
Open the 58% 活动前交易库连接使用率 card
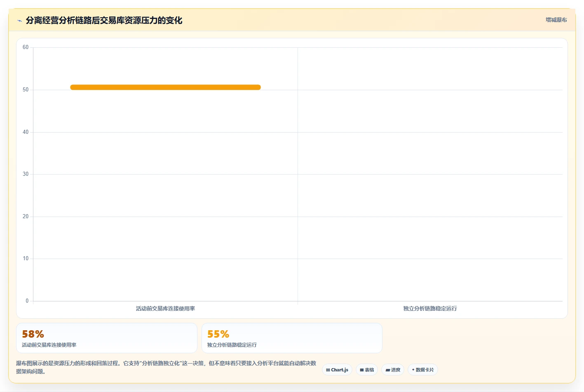107,338
